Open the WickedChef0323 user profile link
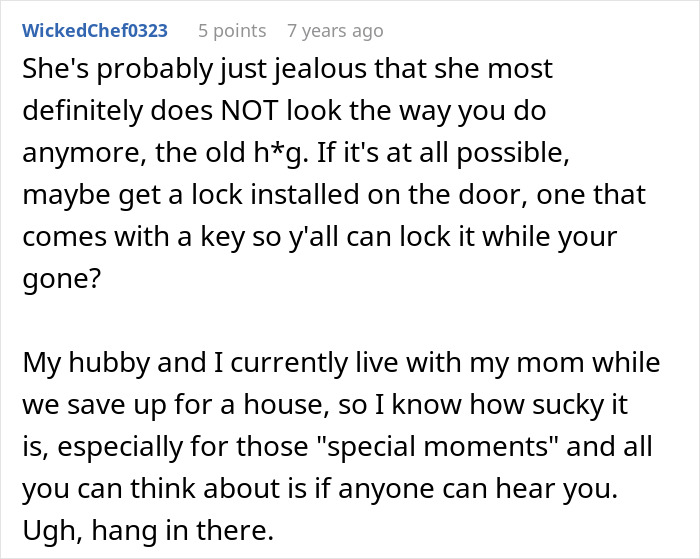The height and width of the screenshot is (559, 700). pyautogui.click(x=95, y=31)
